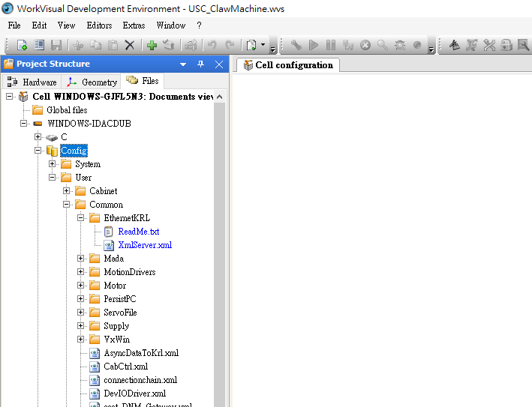Click the Cut scissors icon
Screen dimensions: 532x407
[x=78, y=45]
